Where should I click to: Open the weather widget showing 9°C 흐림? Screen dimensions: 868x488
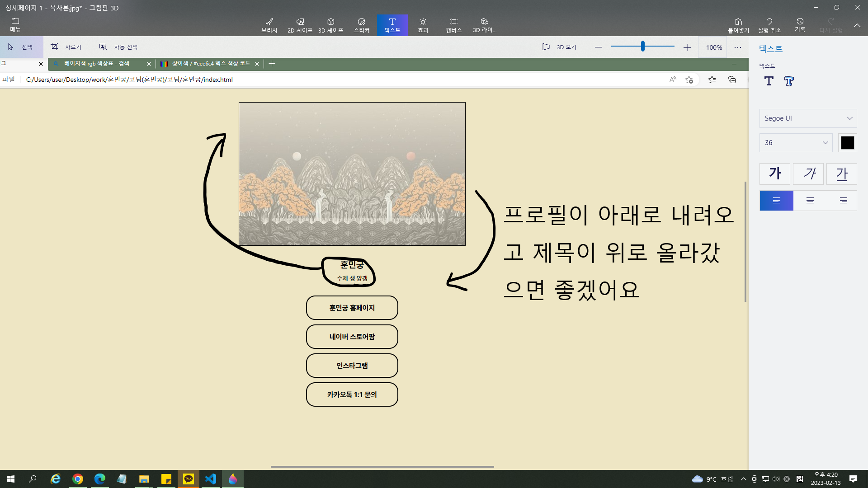[712, 479]
